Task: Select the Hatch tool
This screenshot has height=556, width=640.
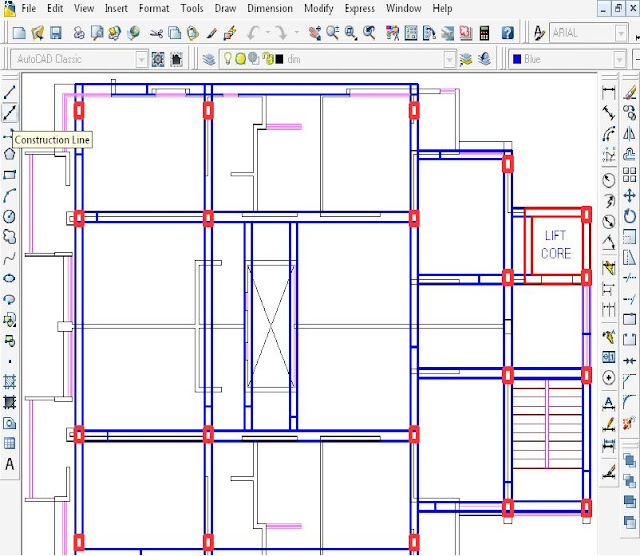Action: (x=9, y=382)
